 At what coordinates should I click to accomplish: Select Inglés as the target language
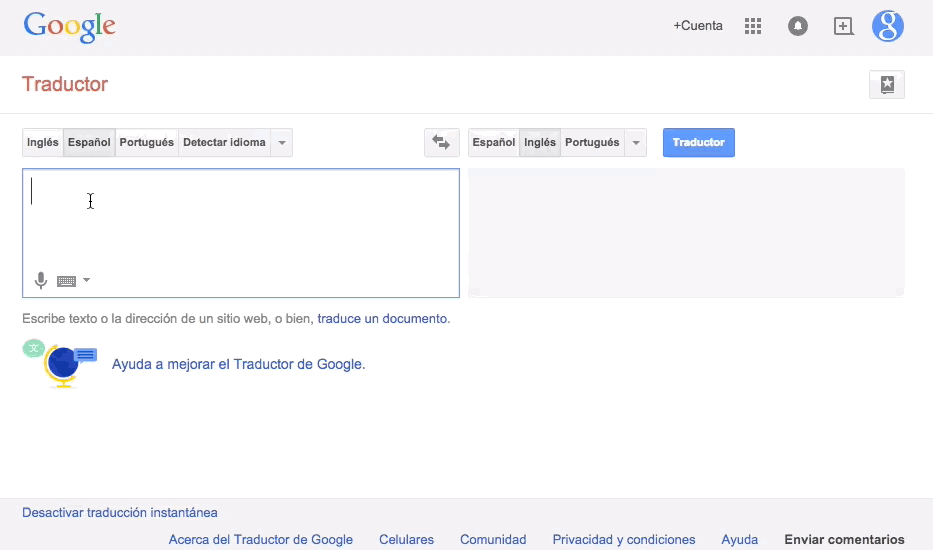(540, 143)
